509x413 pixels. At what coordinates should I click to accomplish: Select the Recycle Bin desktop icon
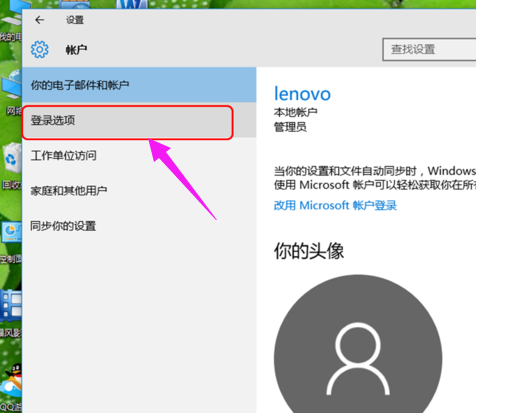pyautogui.click(x=11, y=158)
